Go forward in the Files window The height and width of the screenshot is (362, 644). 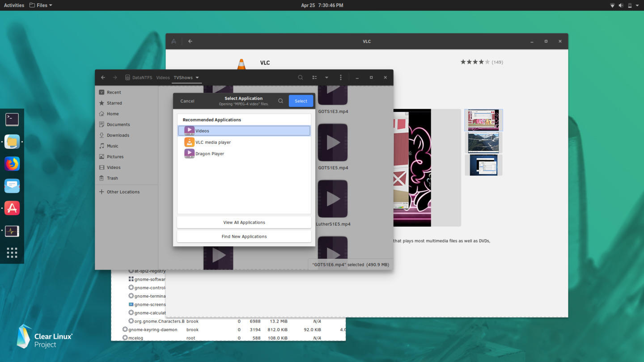(x=115, y=77)
